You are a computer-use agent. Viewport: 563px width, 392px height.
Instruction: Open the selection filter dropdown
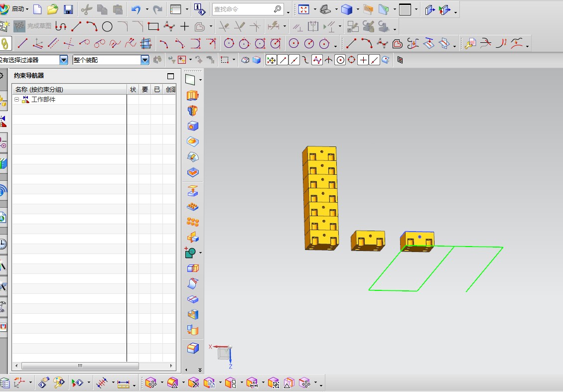point(63,60)
